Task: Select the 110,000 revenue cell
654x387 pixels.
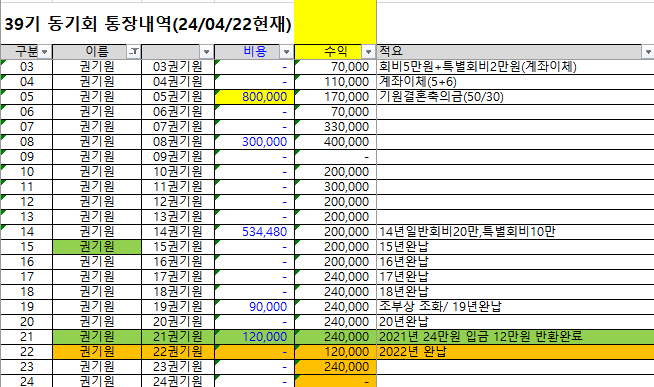Action: pyautogui.click(x=335, y=82)
